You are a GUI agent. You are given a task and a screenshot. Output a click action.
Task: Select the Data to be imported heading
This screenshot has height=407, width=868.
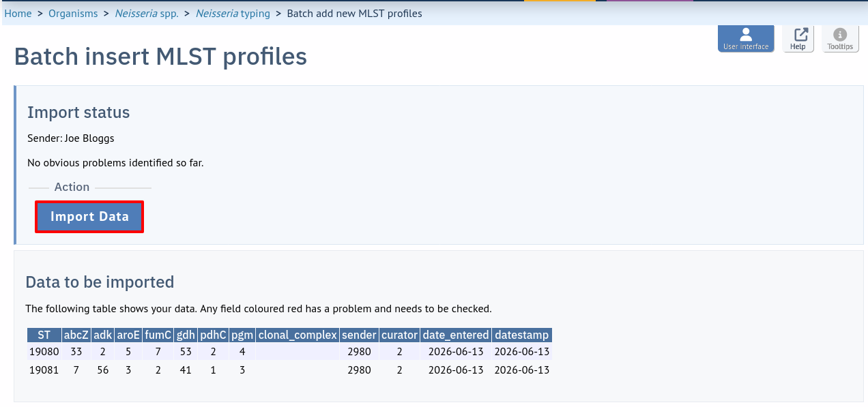coord(100,282)
